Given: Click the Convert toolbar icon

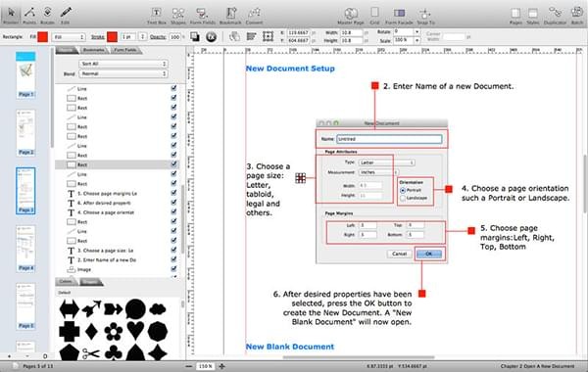Looking at the screenshot, I should tap(254, 16).
